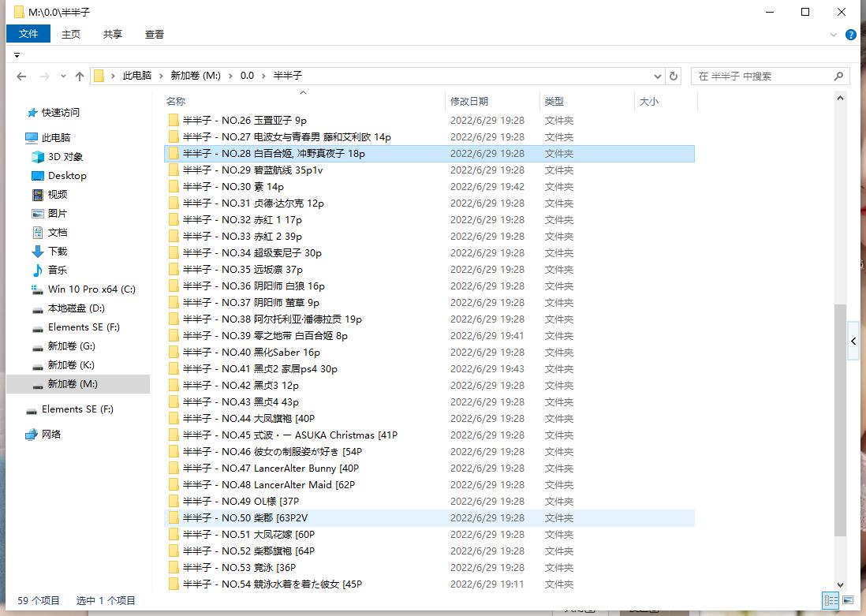
Task: Sort by the 名称 column header
Action: click(x=304, y=101)
